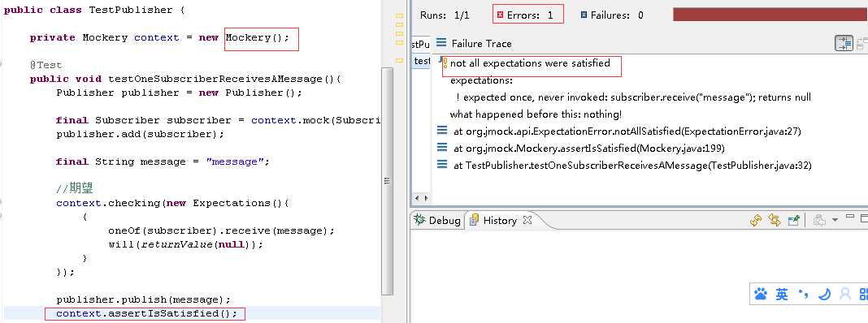Click the Baidu paw IME icon
This screenshot has width=868, height=323.
[x=762, y=295]
